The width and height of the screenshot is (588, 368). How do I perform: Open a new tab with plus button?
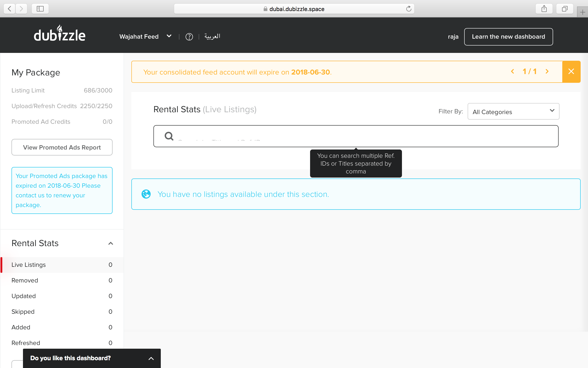pos(582,12)
